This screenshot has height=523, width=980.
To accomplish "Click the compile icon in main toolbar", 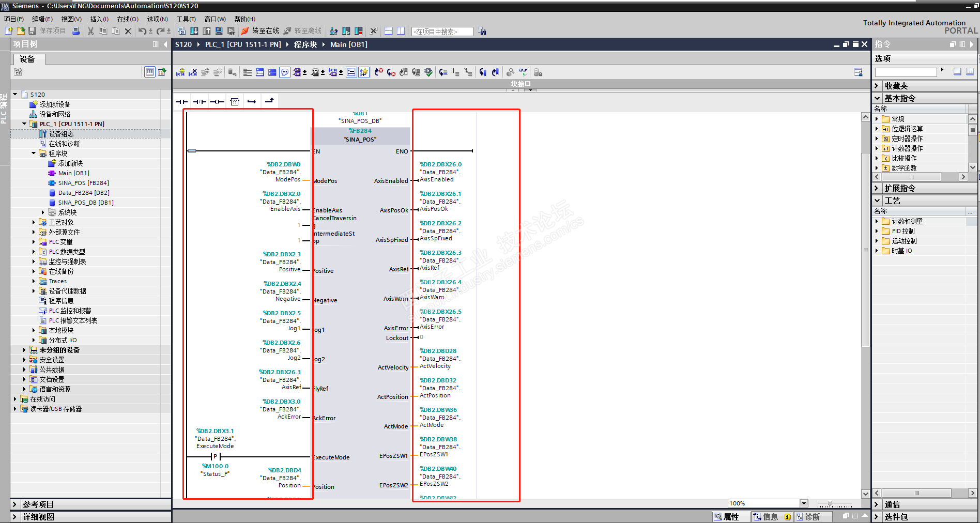I will tap(181, 31).
